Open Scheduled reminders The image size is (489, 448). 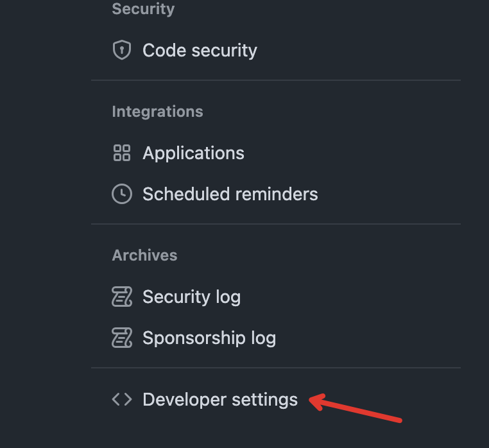pos(230,194)
